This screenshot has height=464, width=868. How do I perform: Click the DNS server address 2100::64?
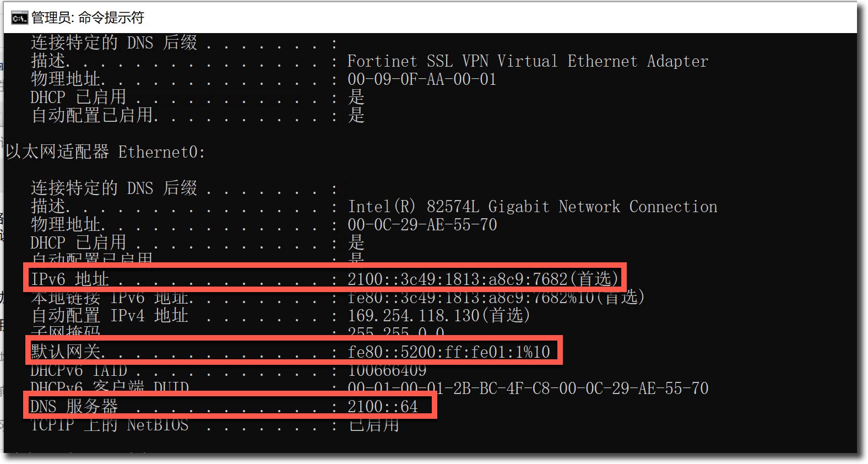(x=383, y=407)
